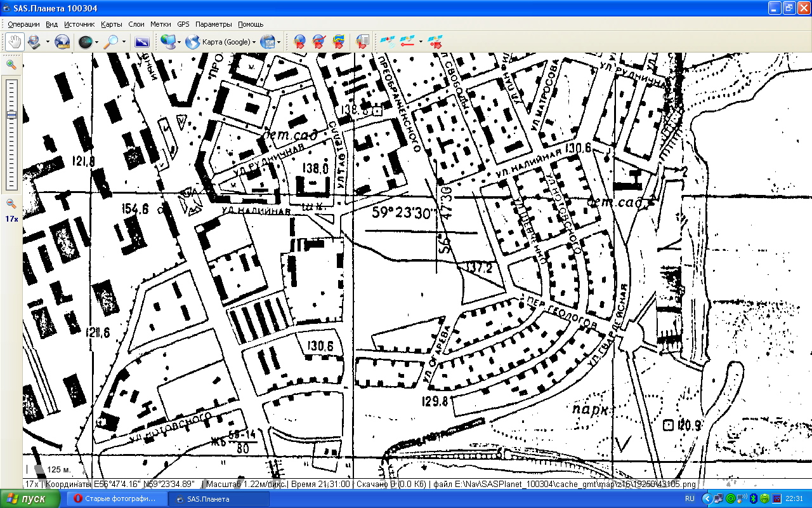Open the Параметры menu
This screenshot has height=508, width=812.
pyautogui.click(x=213, y=24)
